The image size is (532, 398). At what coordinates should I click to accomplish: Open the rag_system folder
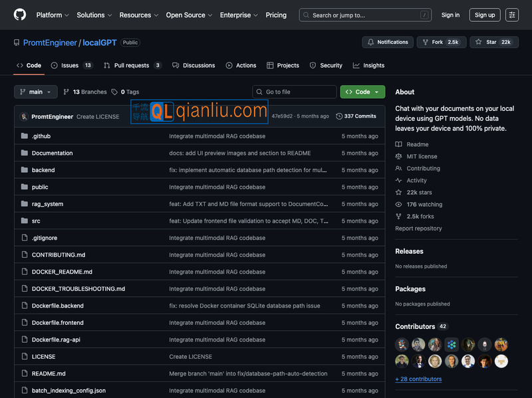[47, 204]
